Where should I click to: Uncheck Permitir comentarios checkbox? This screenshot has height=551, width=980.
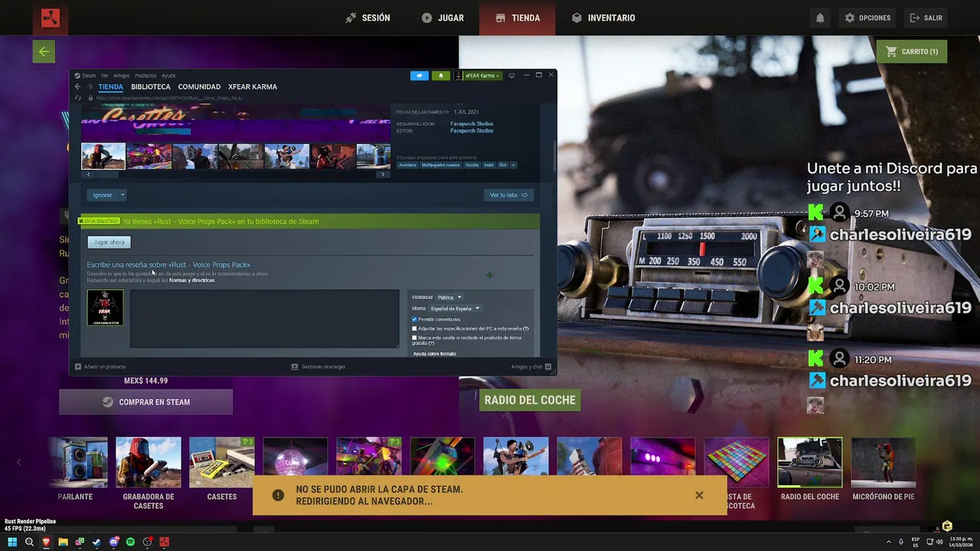(x=414, y=319)
